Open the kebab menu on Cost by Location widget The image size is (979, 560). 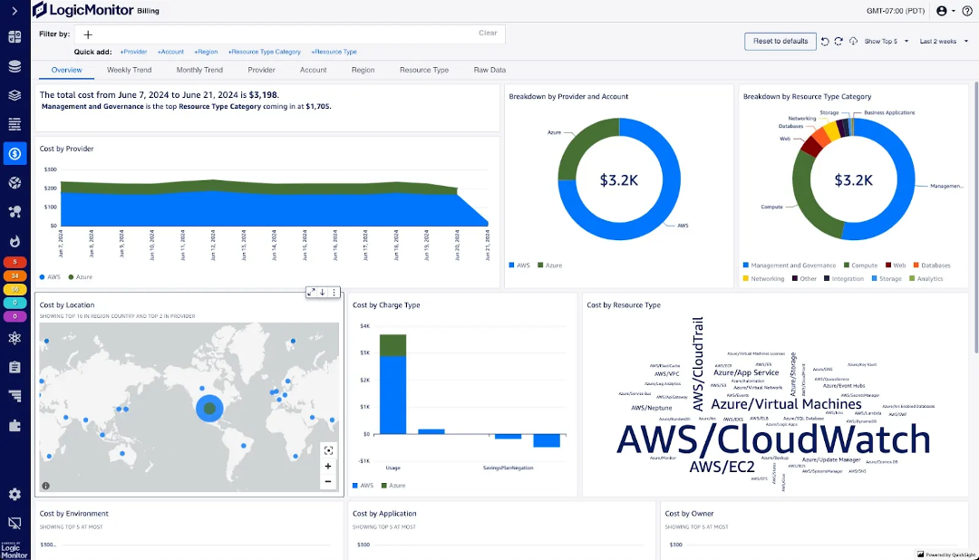tap(334, 292)
